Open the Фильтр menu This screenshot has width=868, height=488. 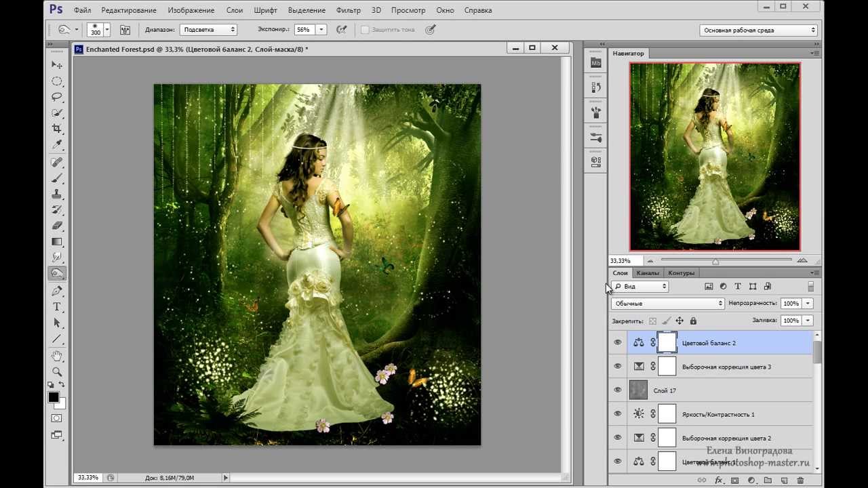pos(349,10)
